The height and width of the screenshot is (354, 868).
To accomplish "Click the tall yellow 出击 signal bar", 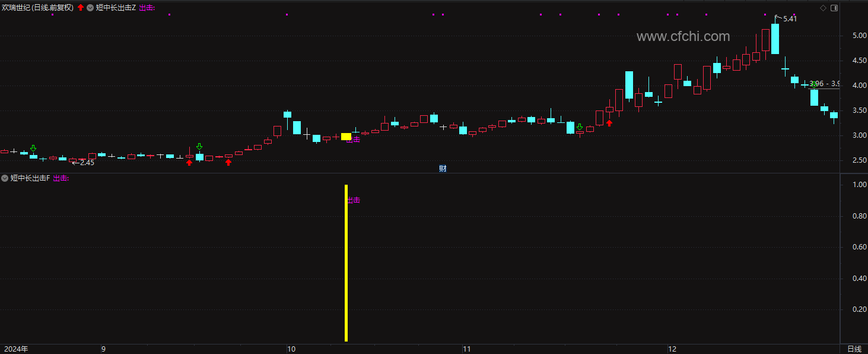I will 346,263.
